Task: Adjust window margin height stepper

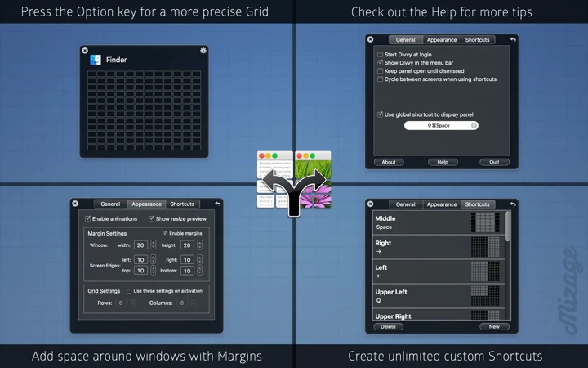Action: pyautogui.click(x=199, y=245)
